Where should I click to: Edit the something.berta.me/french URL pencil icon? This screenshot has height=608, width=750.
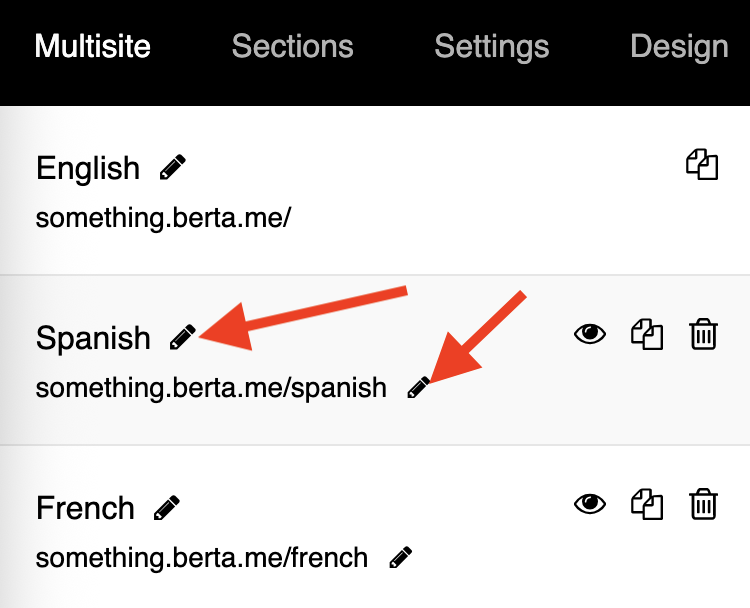[x=401, y=557]
